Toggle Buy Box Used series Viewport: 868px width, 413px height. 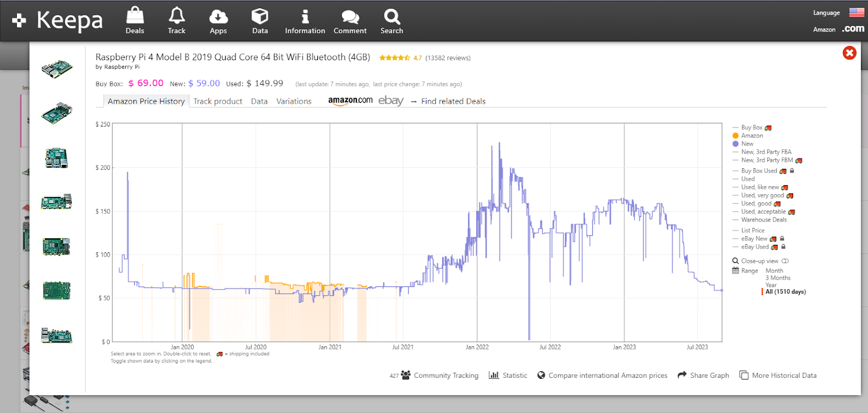(763, 171)
